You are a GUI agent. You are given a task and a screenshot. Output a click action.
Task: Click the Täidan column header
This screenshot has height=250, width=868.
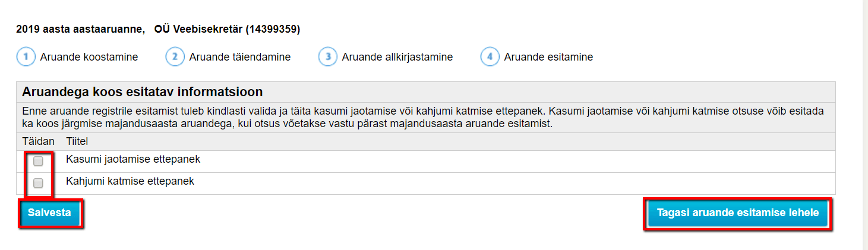click(x=38, y=141)
